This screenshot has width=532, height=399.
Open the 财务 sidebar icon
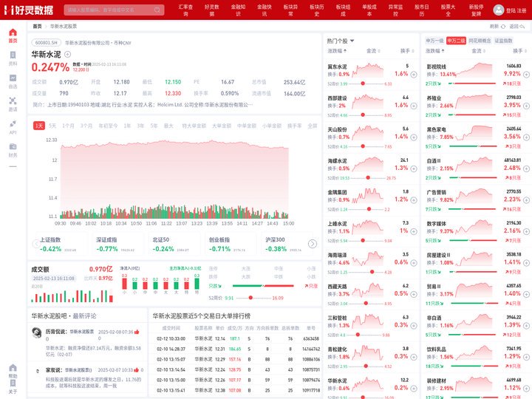click(13, 146)
